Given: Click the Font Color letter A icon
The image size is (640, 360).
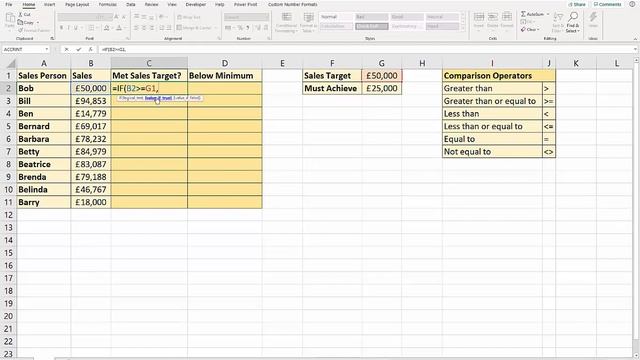Looking at the screenshot, I should 119,28.
